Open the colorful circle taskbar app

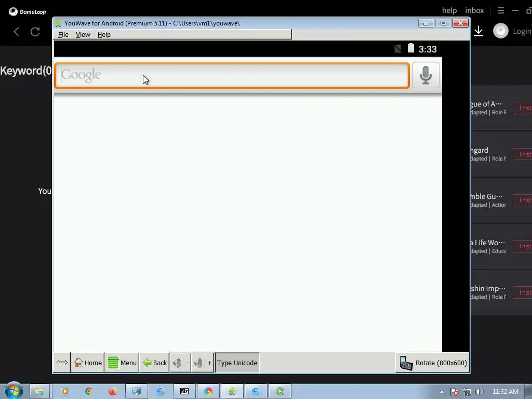coord(208,392)
